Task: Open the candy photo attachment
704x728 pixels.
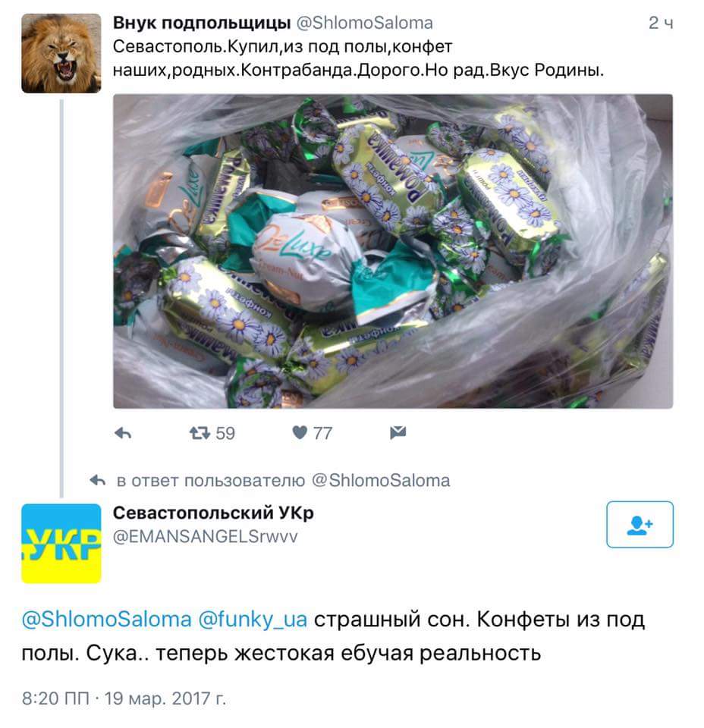Action: pos(393,251)
